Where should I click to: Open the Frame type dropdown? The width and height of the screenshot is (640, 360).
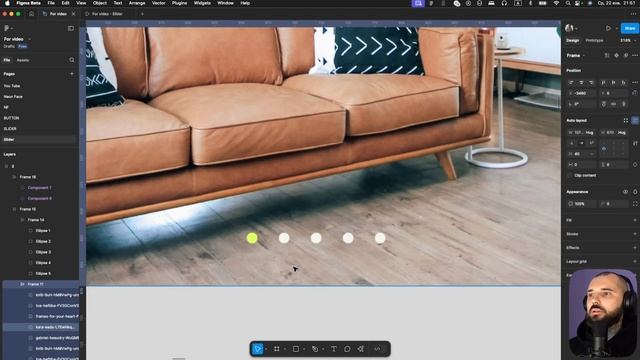point(576,55)
